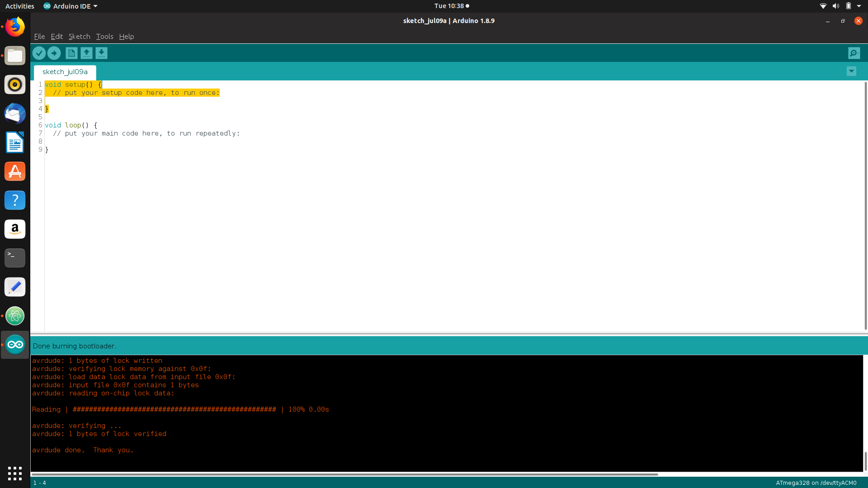Viewport: 868px width, 488px height.
Task: Open the Sketch menu
Action: [79, 37]
